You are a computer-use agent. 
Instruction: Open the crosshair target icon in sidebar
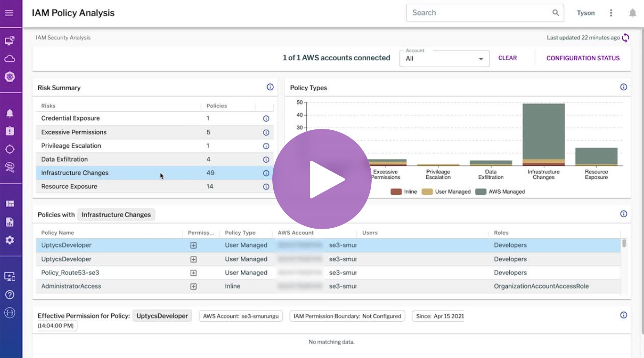click(10, 149)
